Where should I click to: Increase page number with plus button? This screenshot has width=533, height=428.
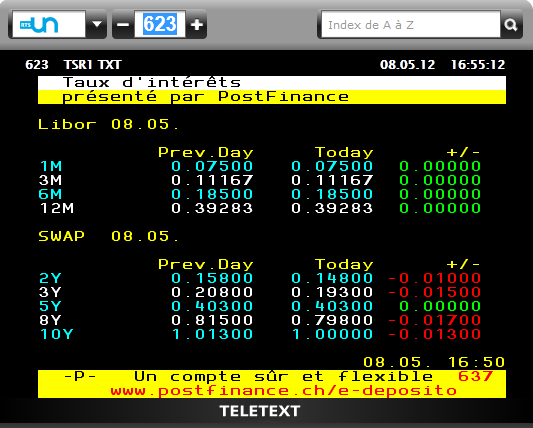[196, 24]
